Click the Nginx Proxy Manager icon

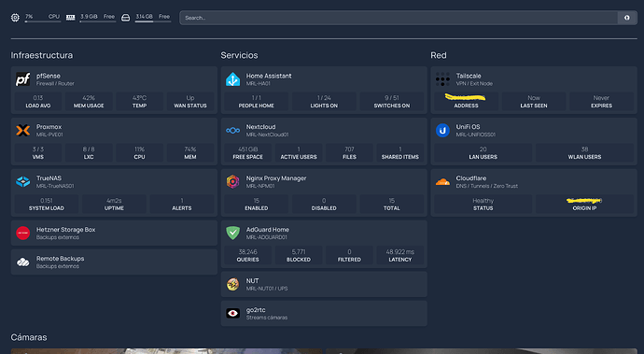233,181
